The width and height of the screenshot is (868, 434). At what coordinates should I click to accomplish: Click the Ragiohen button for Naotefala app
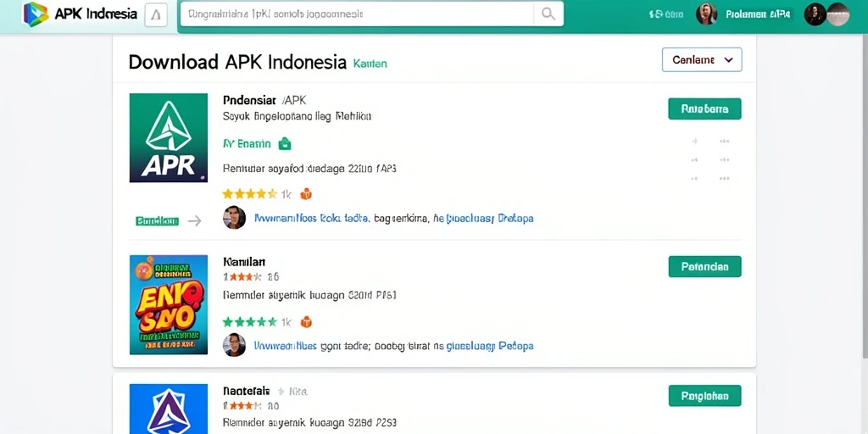point(704,396)
